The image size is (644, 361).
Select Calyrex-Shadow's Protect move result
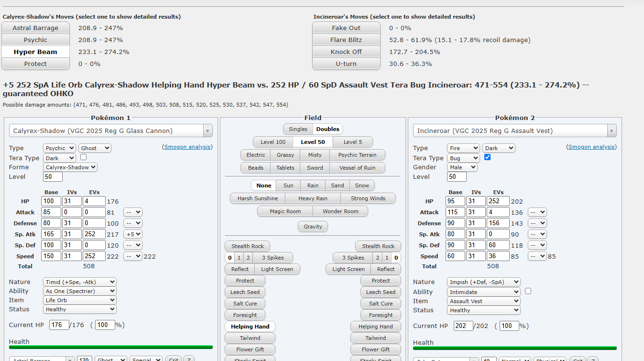pyautogui.click(x=36, y=64)
